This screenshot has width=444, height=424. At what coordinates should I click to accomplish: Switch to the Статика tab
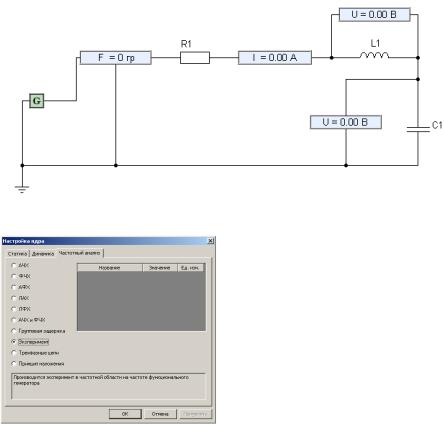tap(17, 254)
